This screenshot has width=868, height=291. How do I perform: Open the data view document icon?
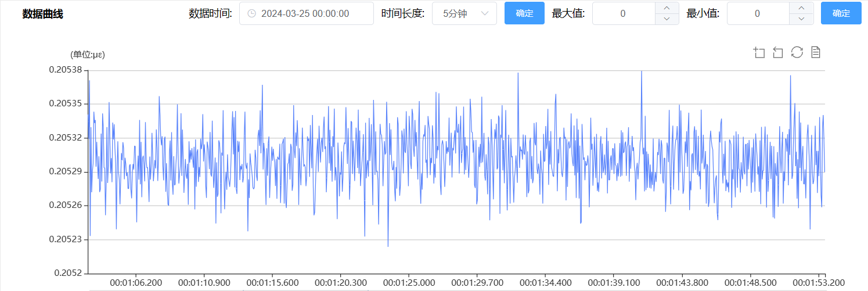(816, 52)
